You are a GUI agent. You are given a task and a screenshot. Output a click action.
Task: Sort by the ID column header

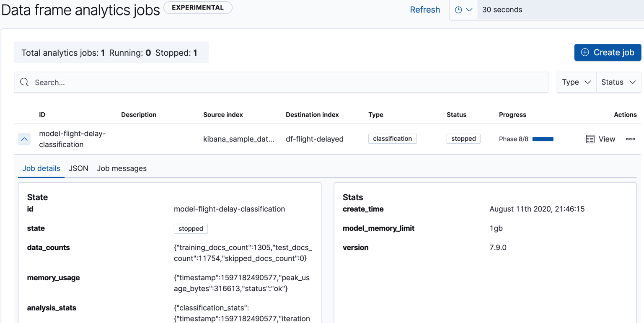point(41,114)
